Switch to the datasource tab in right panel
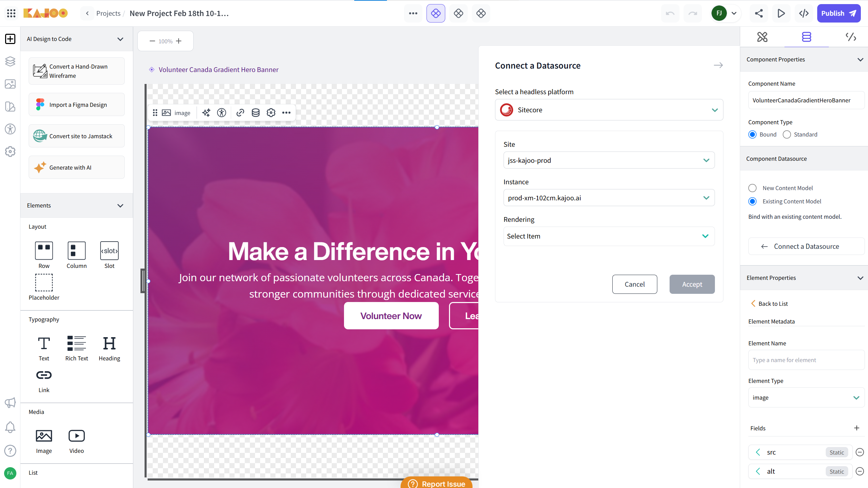The height and width of the screenshot is (488, 868). (x=806, y=37)
